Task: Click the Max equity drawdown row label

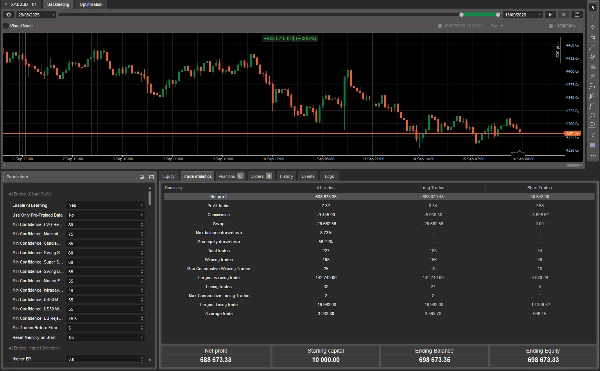Action: click(218, 242)
